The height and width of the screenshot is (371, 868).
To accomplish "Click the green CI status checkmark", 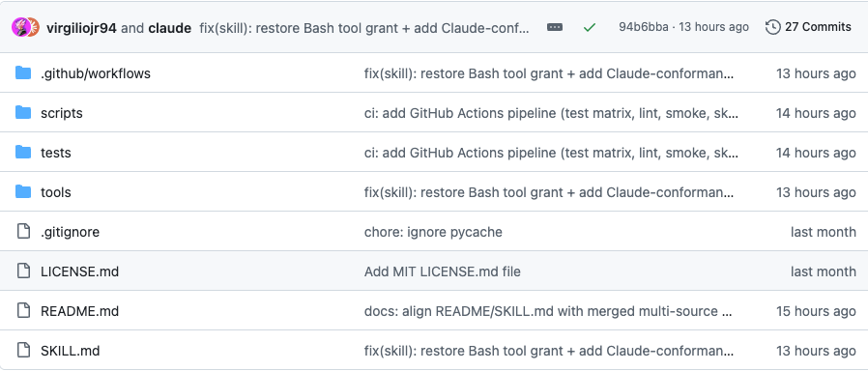I will pyautogui.click(x=589, y=27).
